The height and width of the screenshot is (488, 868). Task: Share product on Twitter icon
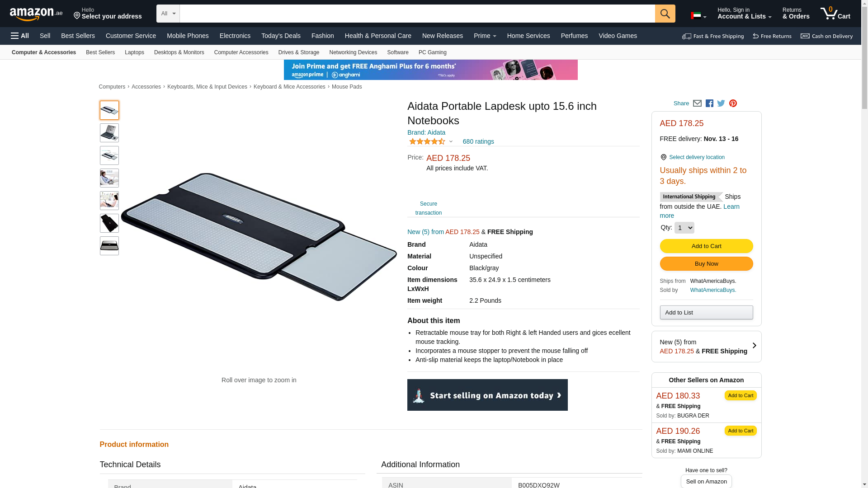point(721,103)
